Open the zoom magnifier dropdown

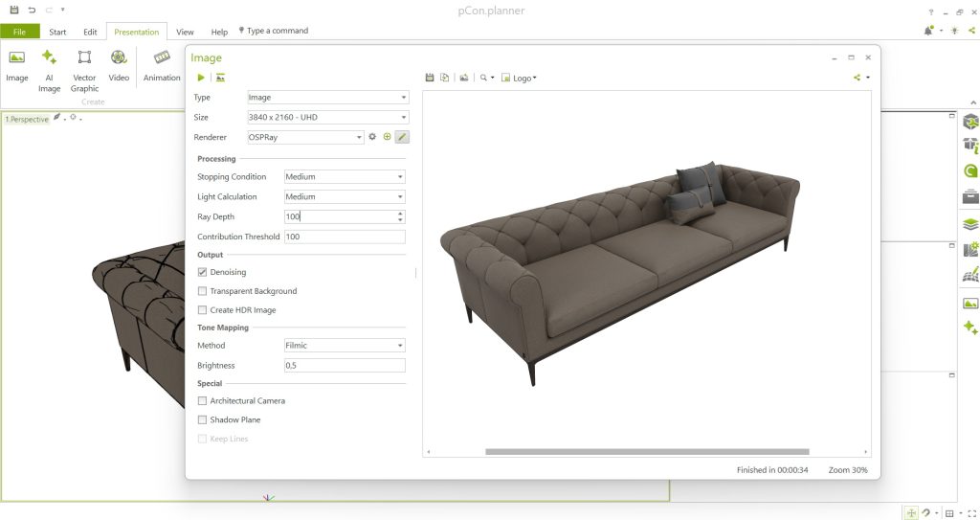(486, 78)
